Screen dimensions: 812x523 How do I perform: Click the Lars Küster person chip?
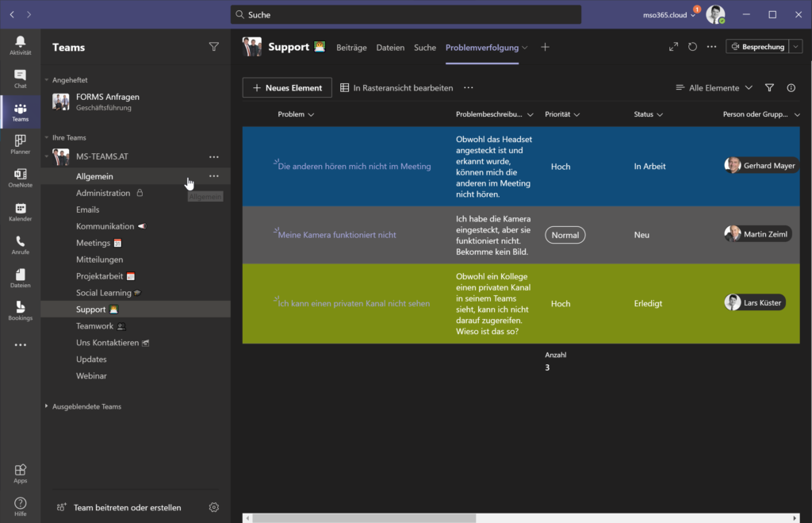point(755,302)
